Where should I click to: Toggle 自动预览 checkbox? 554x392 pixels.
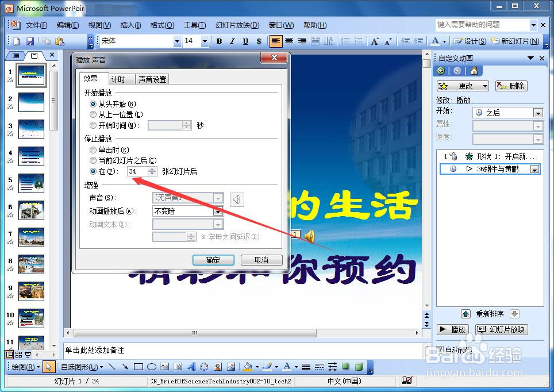[440, 349]
